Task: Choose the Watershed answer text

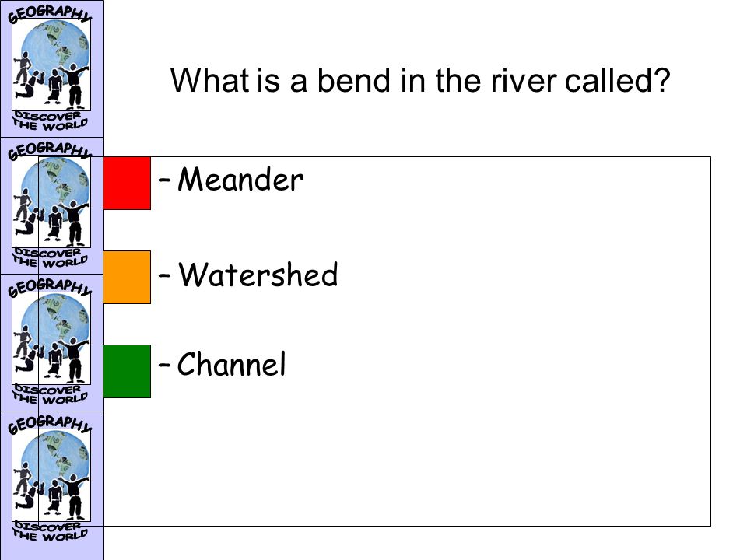Action: (258, 274)
